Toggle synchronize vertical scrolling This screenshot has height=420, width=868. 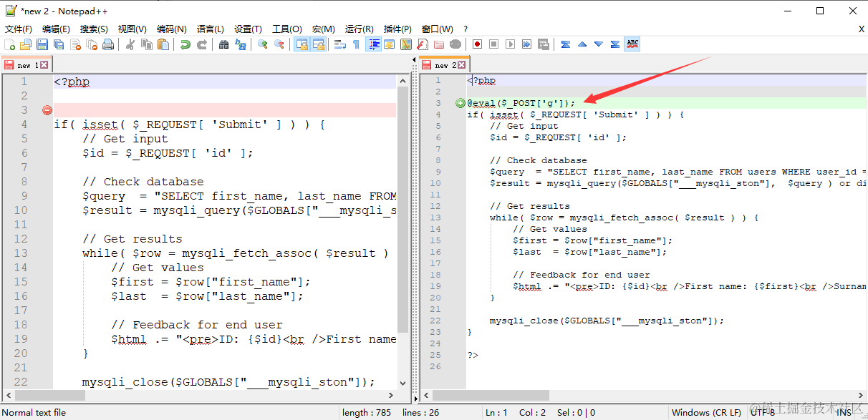302,44
